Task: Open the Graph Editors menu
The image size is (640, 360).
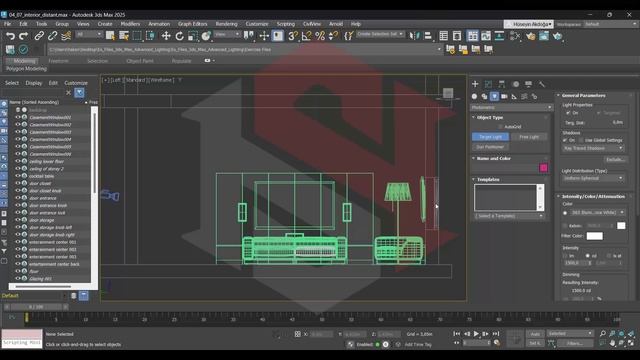Action: pyautogui.click(x=193, y=24)
